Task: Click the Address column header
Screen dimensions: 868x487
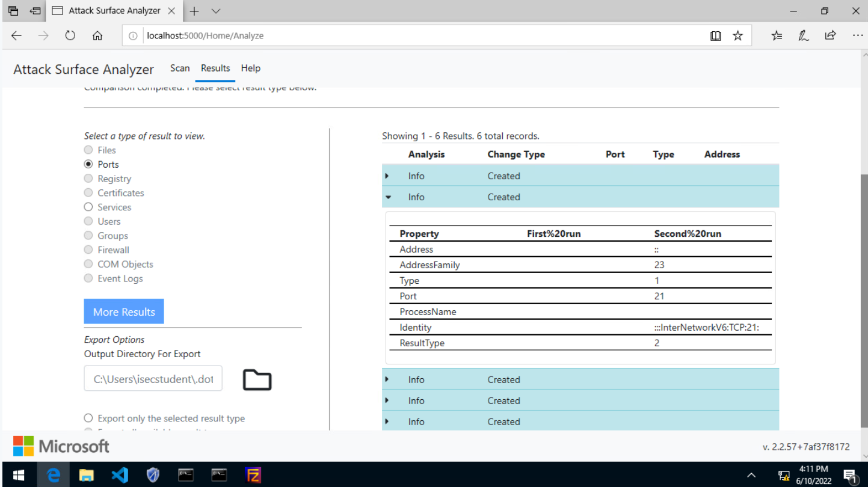Action: tap(722, 154)
